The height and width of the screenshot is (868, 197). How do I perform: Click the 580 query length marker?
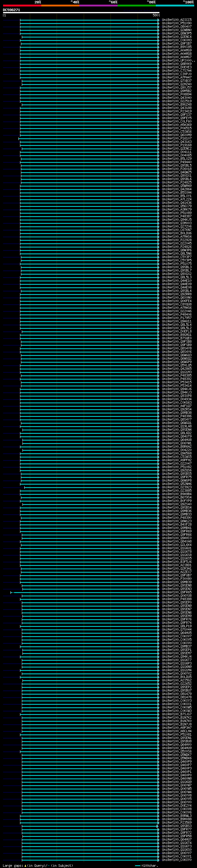click(155, 15)
